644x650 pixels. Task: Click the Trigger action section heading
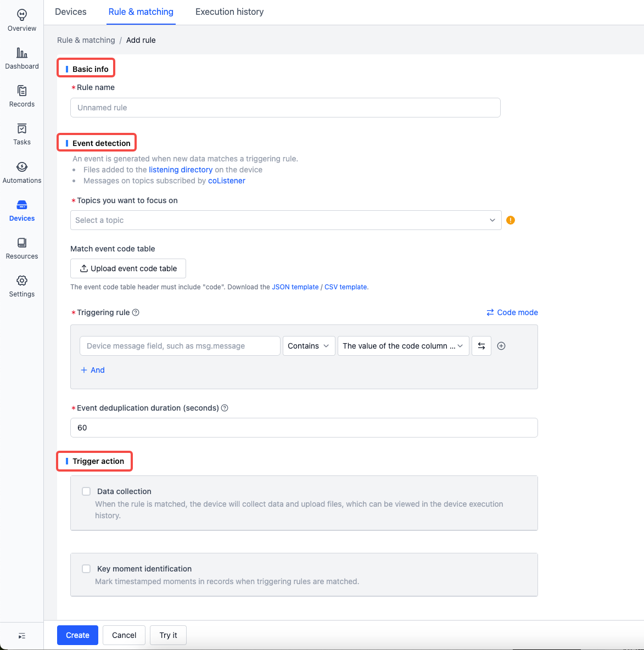(x=98, y=461)
